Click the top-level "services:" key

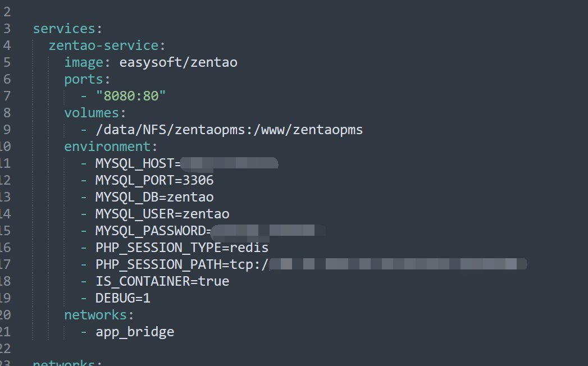[64, 29]
